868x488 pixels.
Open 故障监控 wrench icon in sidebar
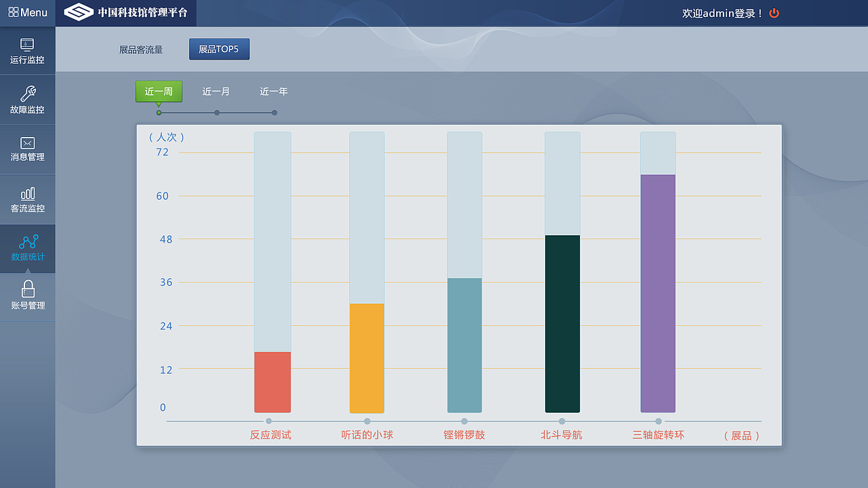pos(28,94)
